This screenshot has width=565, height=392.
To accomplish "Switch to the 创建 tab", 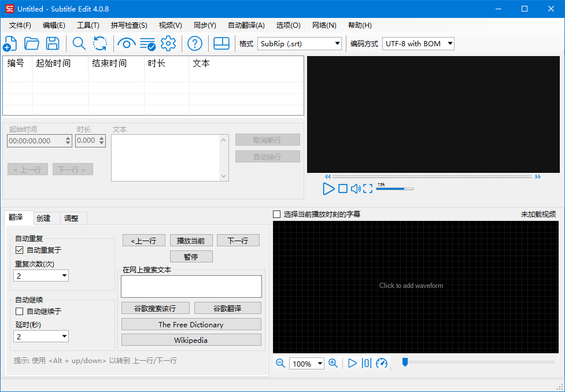I will point(43,218).
